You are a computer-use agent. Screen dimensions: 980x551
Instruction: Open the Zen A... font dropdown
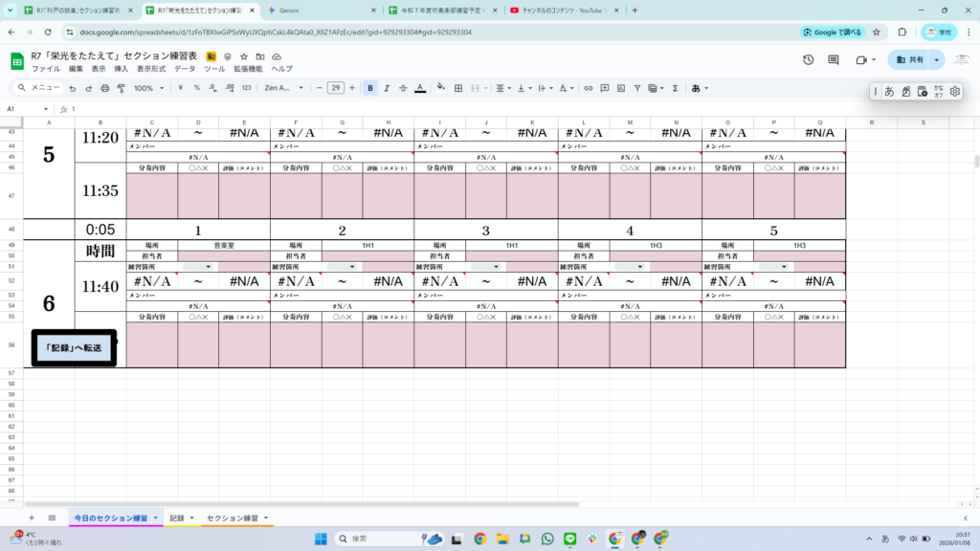point(283,88)
